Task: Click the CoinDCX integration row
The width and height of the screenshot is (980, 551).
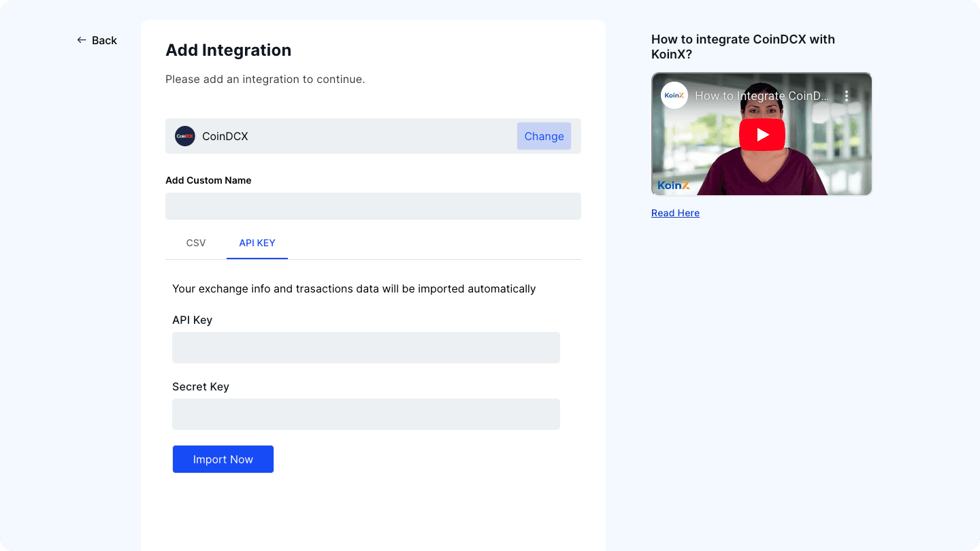Action: click(x=373, y=136)
